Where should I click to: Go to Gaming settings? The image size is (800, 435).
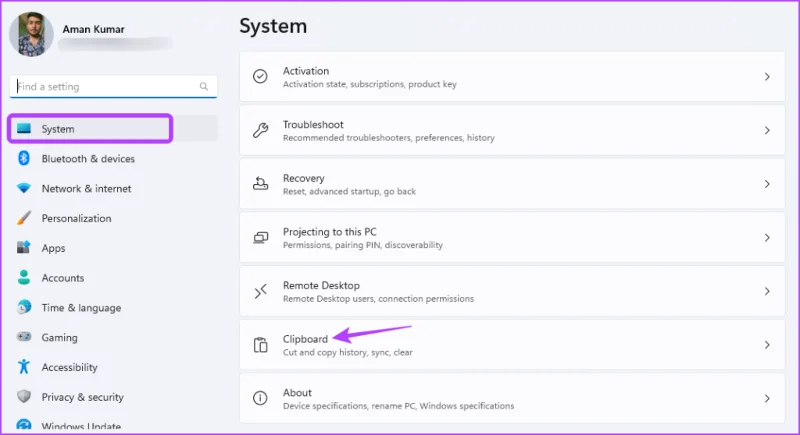point(113,337)
